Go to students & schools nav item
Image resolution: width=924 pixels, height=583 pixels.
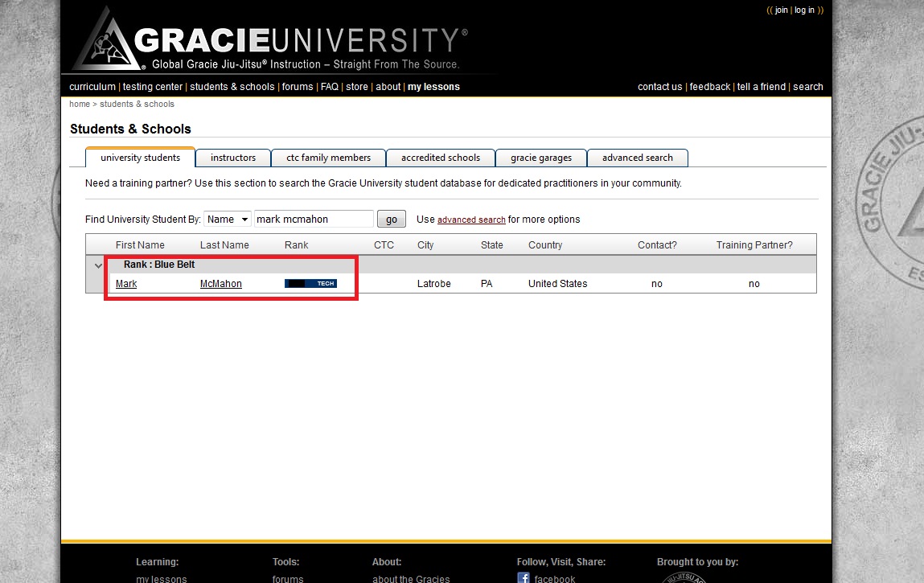(232, 87)
